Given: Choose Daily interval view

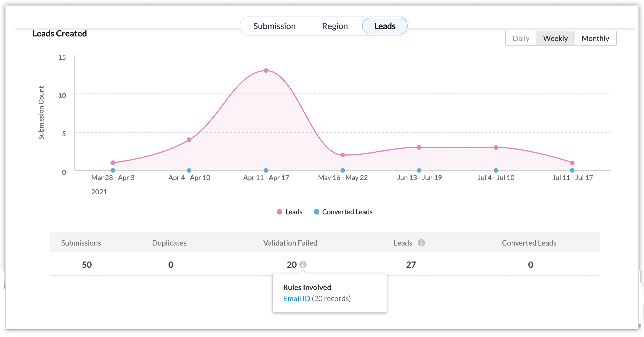Looking at the screenshot, I should pyautogui.click(x=521, y=38).
